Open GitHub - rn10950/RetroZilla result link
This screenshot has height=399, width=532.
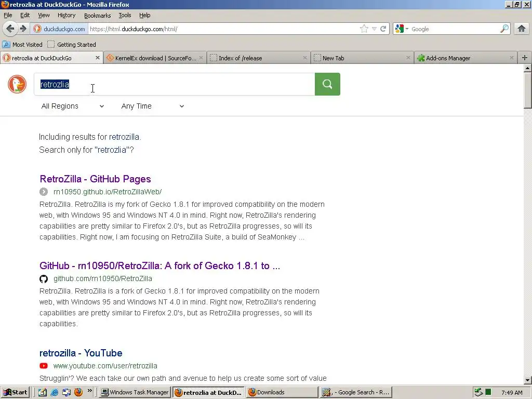[160, 265]
